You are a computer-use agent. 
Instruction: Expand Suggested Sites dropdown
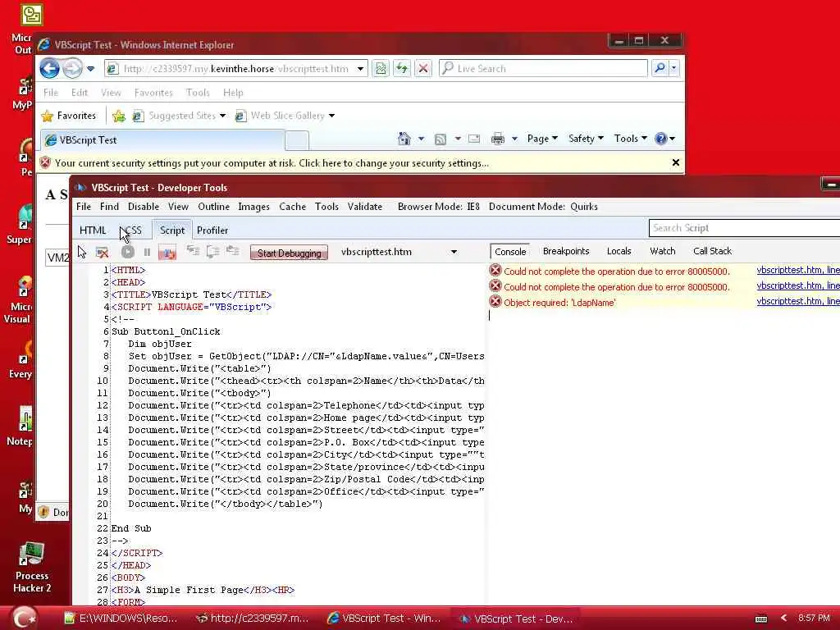tap(222, 116)
